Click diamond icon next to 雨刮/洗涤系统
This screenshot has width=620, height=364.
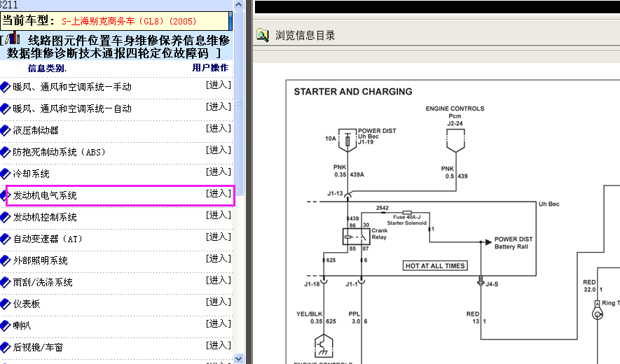5,283
